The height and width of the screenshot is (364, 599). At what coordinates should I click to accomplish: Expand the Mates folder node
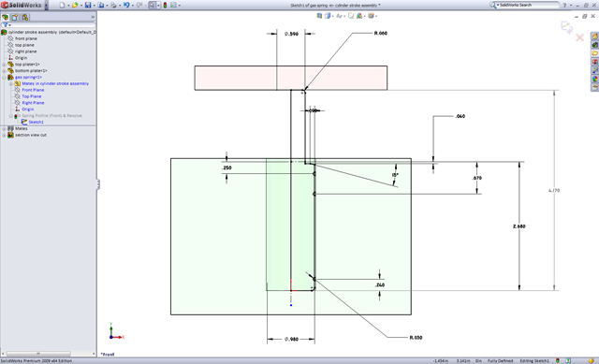click(4, 129)
